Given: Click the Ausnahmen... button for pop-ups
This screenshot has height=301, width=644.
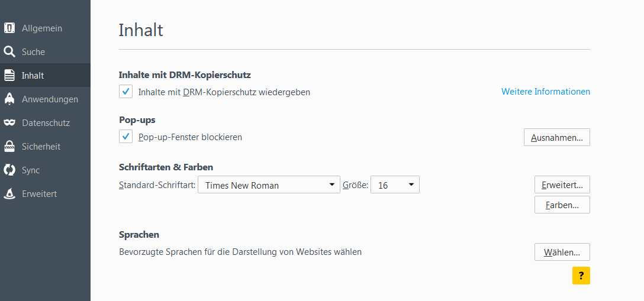Looking at the screenshot, I should click(x=556, y=137).
